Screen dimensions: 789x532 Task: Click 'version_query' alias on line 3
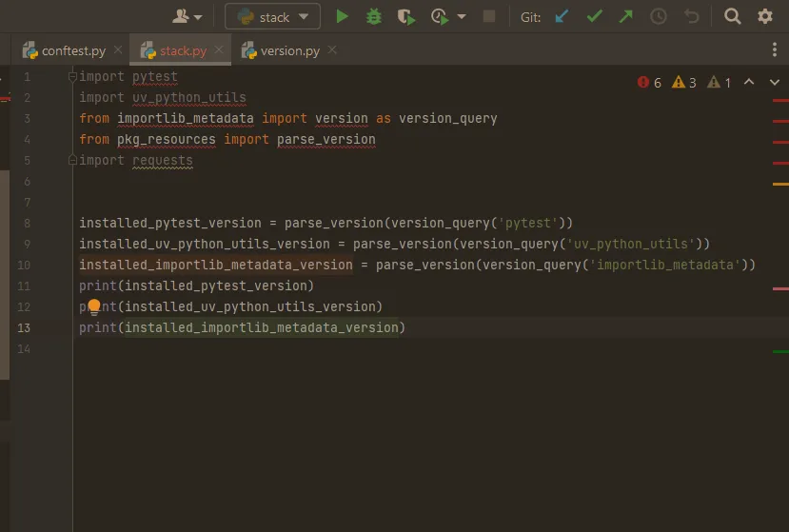[x=448, y=118]
